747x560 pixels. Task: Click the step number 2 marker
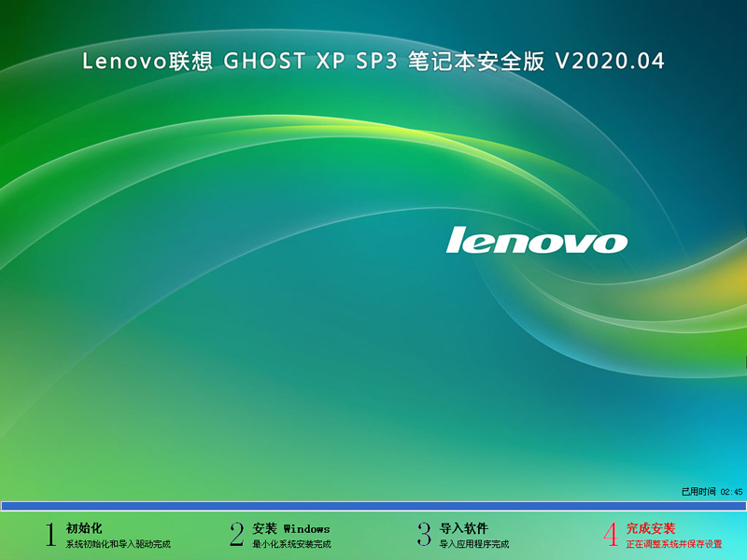[x=236, y=534]
